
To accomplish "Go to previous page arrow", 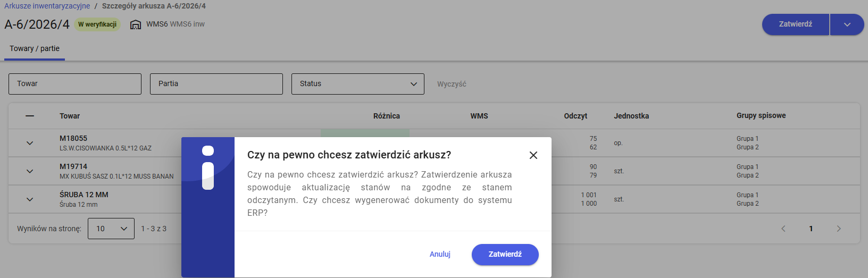I will (x=783, y=229).
